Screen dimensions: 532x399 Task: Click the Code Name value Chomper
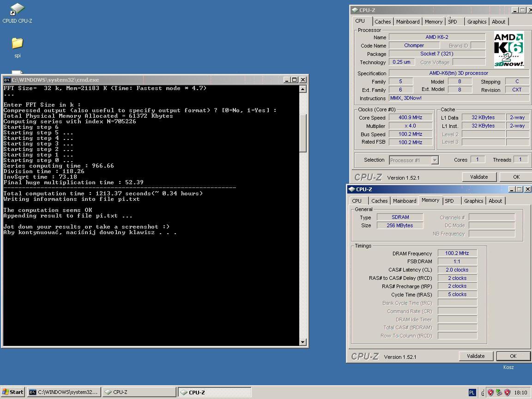tap(414, 45)
